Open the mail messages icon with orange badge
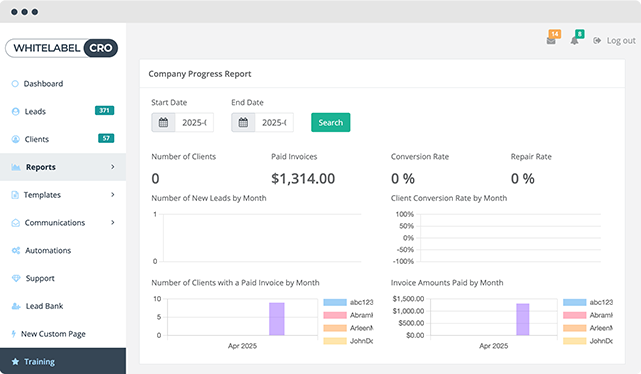Image resolution: width=641 pixels, height=374 pixels. click(551, 40)
